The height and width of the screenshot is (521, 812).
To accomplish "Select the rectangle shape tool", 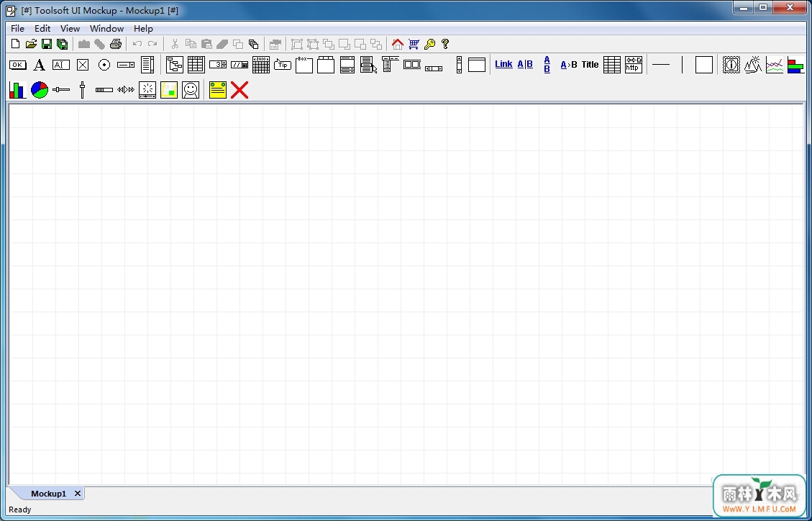I will [x=704, y=65].
